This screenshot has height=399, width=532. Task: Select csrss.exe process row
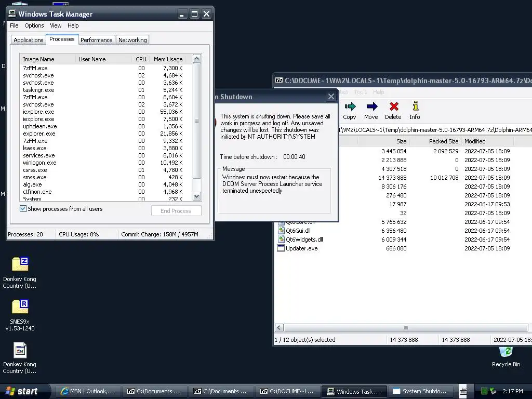pos(106,170)
